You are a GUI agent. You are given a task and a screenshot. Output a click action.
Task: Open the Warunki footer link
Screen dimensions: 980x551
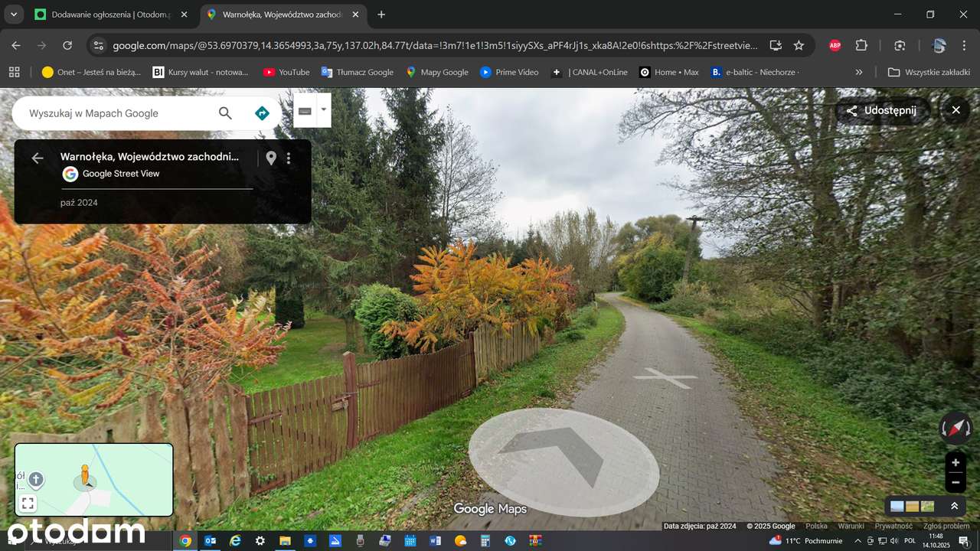click(x=851, y=526)
